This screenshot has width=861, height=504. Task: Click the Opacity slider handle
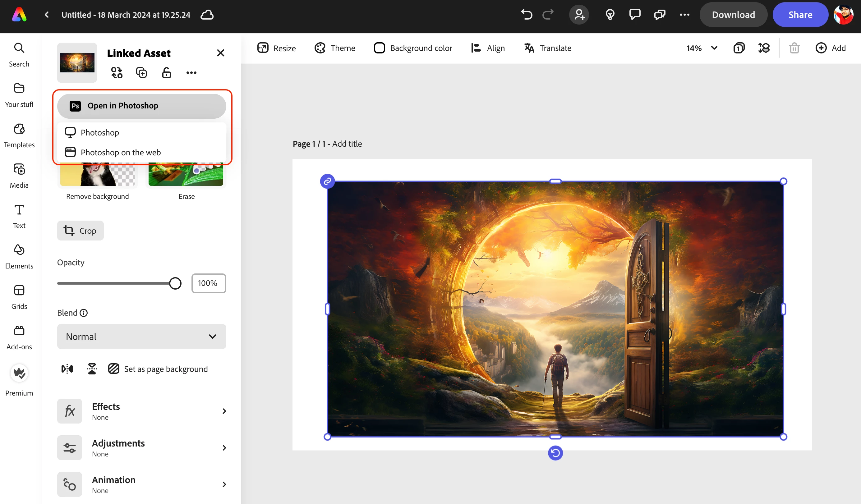(175, 283)
